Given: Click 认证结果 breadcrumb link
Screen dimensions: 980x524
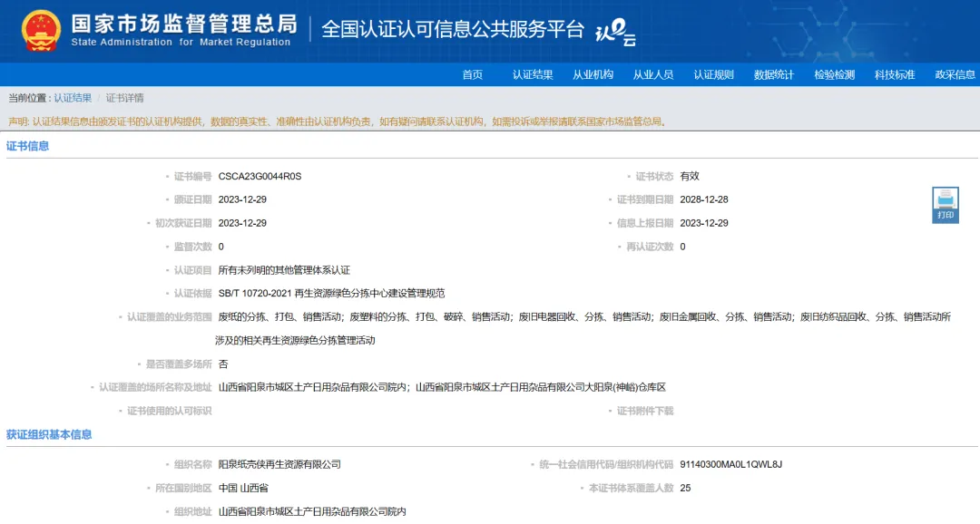Looking at the screenshot, I should [73, 98].
